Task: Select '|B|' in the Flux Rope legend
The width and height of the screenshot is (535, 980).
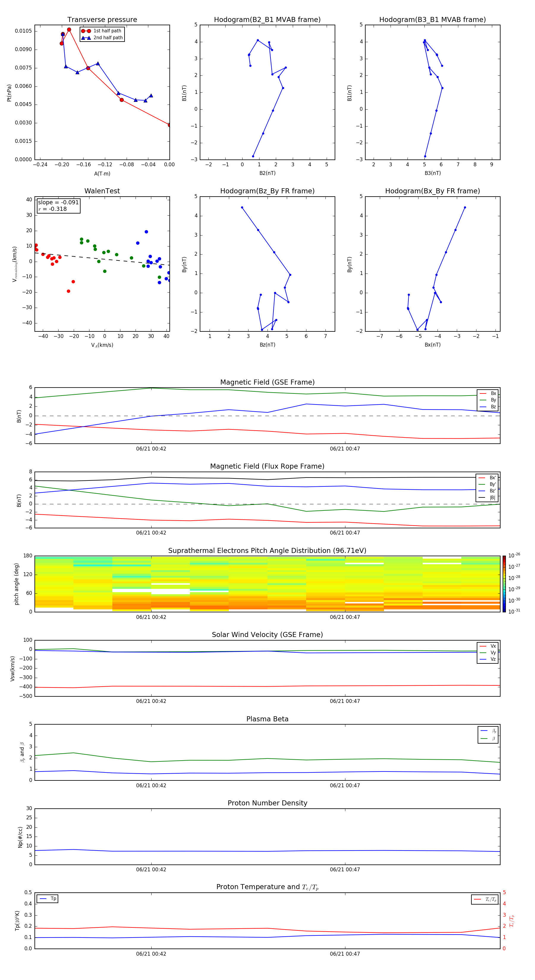Action: point(487,498)
